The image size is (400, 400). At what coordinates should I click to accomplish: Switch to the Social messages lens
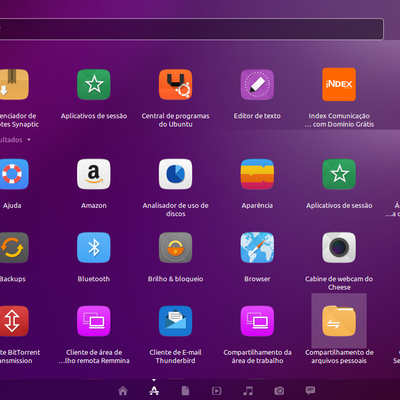point(310,390)
